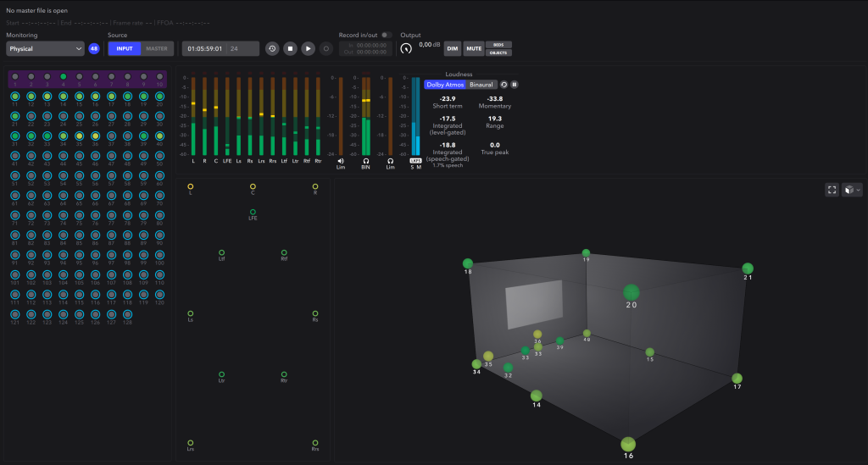Click the timecode sync clock icon
The height and width of the screenshot is (465, 868).
(x=272, y=49)
